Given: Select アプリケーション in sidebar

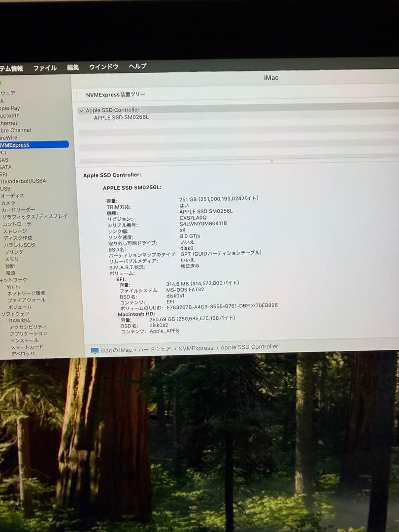Looking at the screenshot, I should tap(29, 334).
